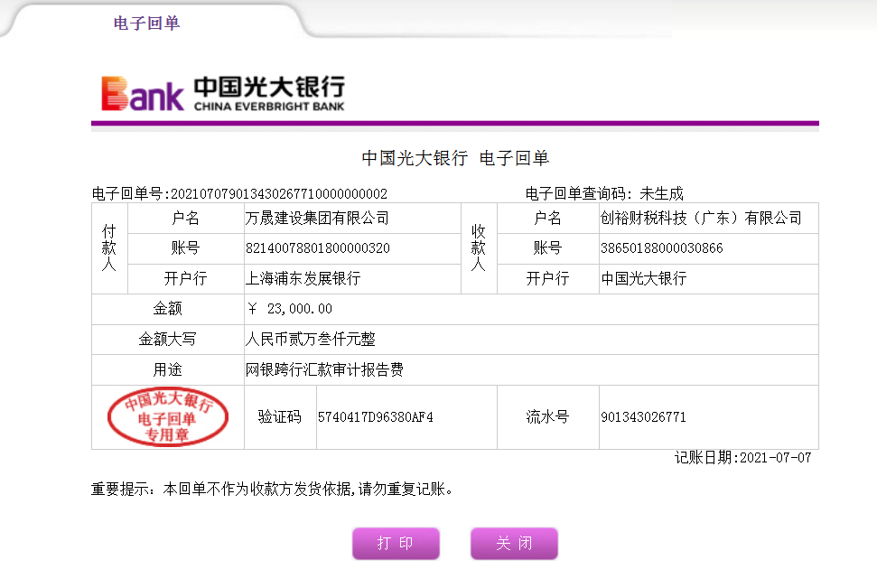Click the 验证码 label
877x588 pixels.
tap(280, 417)
